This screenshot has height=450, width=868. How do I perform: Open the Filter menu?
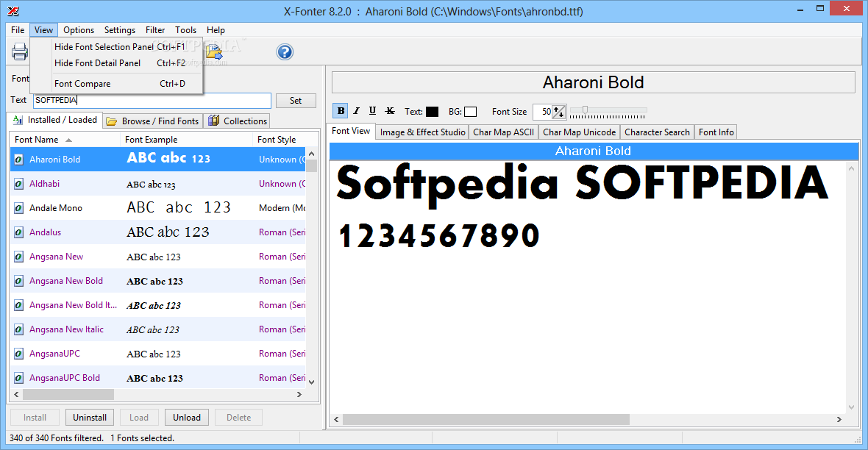155,30
